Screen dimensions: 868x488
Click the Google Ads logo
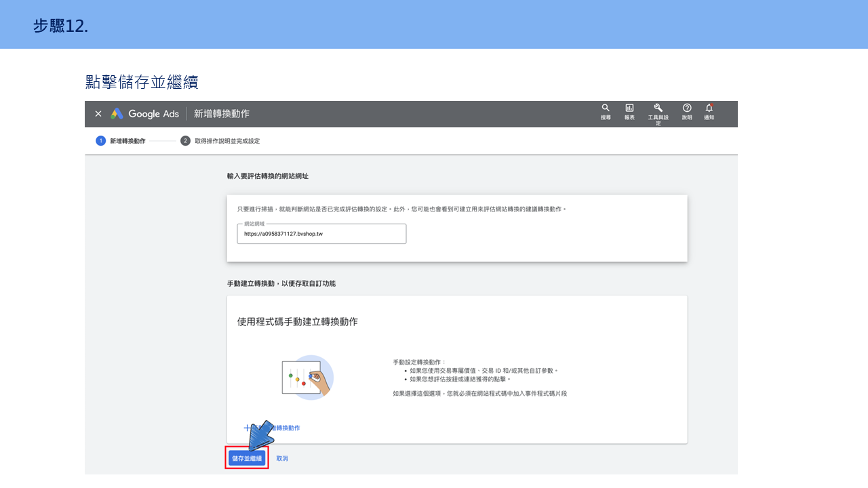tap(145, 114)
